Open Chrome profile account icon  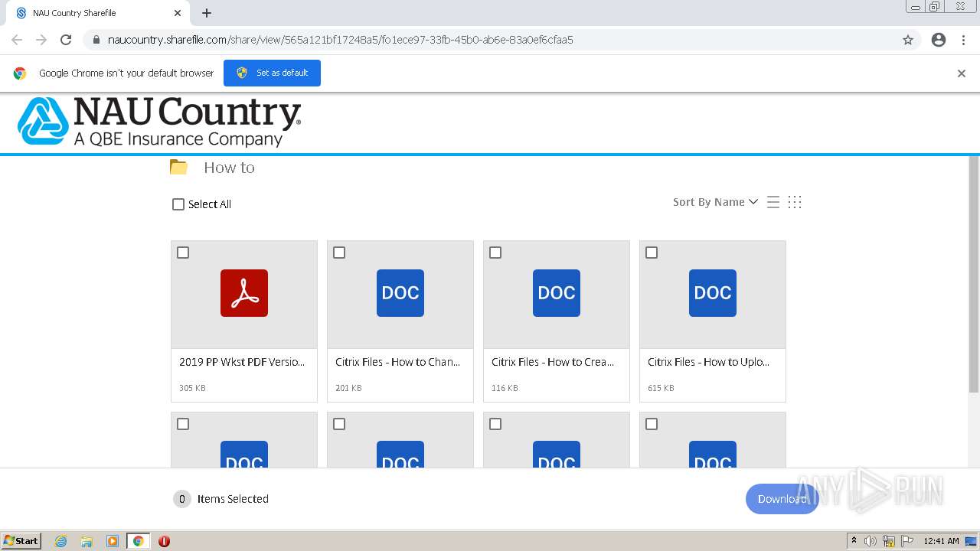(939, 40)
